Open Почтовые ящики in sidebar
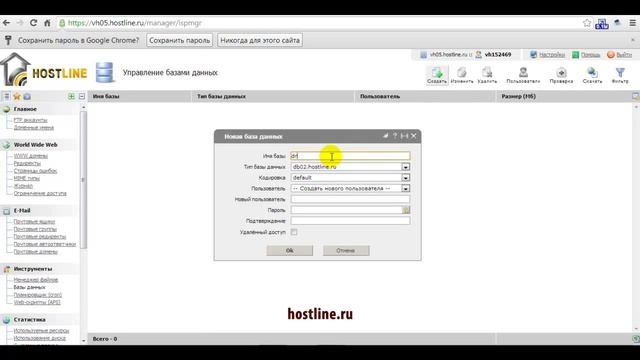Image resolution: width=640 pixels, height=360 pixels. (34, 222)
